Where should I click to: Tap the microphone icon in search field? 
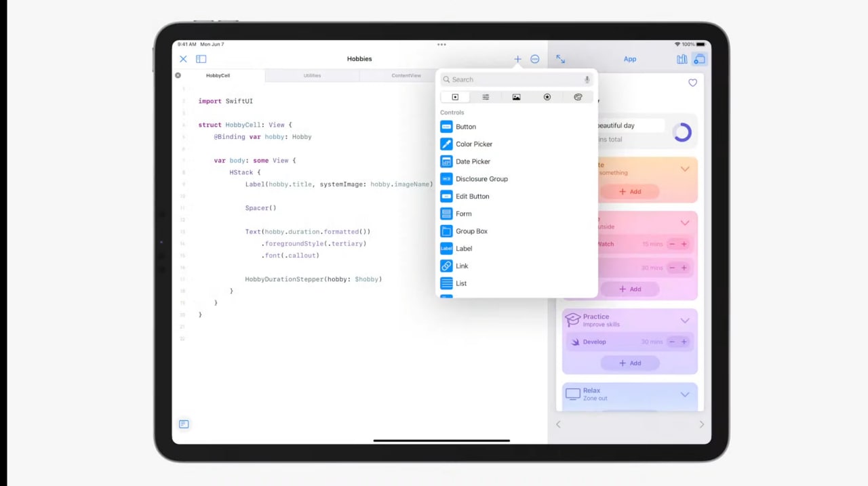(587, 79)
